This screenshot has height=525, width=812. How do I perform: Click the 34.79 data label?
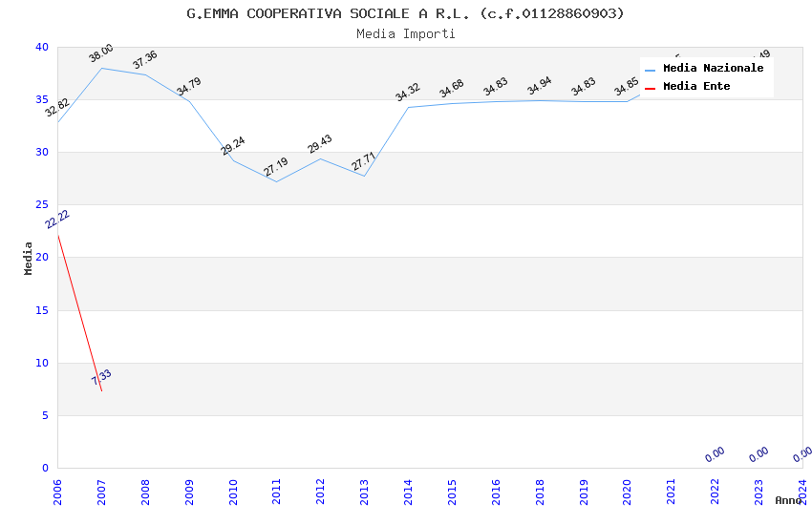[x=189, y=86]
